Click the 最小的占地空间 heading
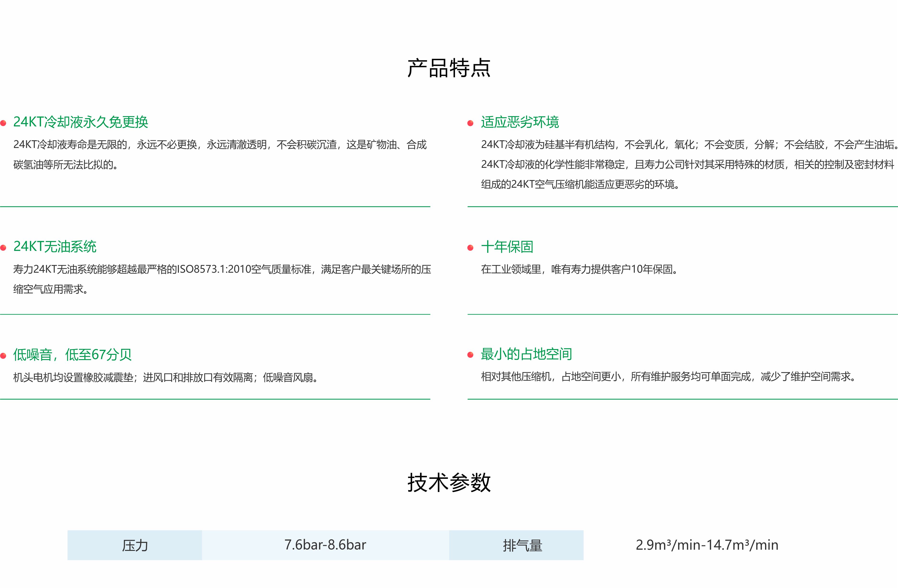The image size is (898, 588). point(526,354)
